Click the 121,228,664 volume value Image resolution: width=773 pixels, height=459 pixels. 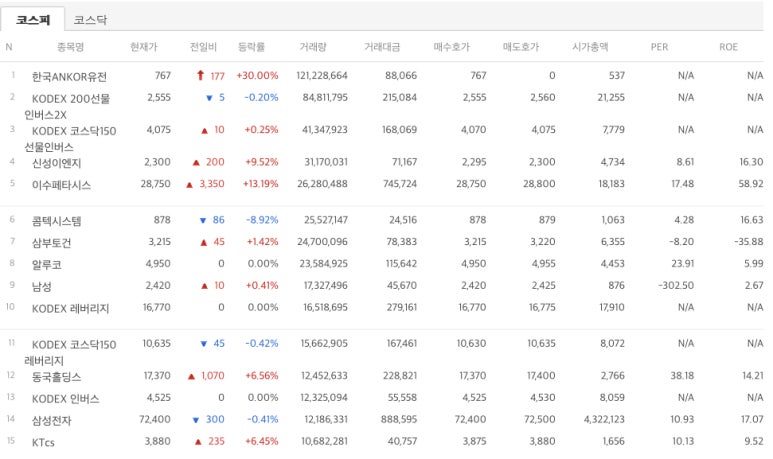(322, 75)
